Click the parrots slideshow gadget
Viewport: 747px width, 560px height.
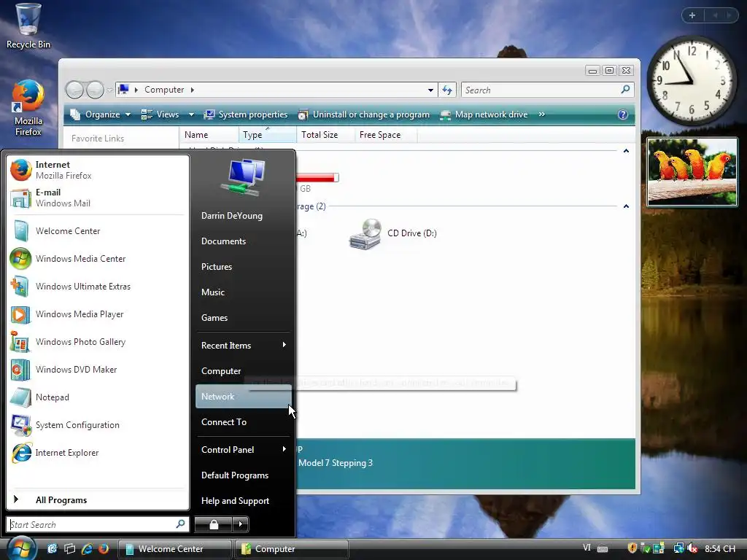coord(692,172)
